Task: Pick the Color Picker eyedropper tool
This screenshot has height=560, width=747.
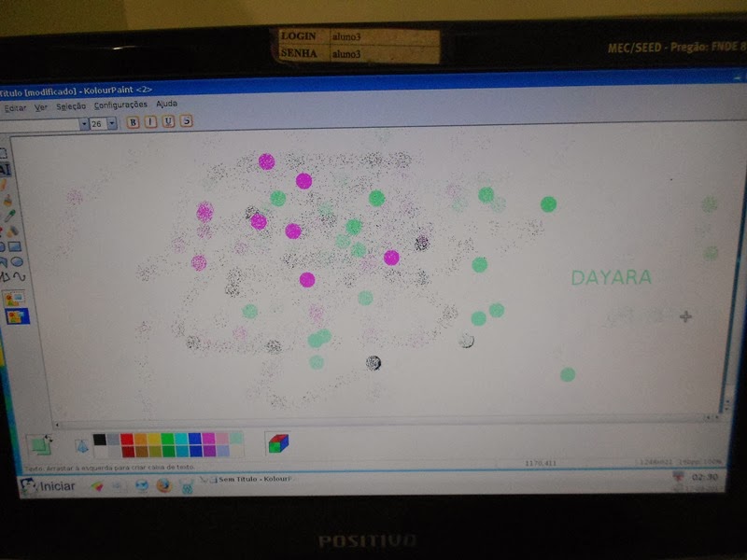Action: [9, 216]
